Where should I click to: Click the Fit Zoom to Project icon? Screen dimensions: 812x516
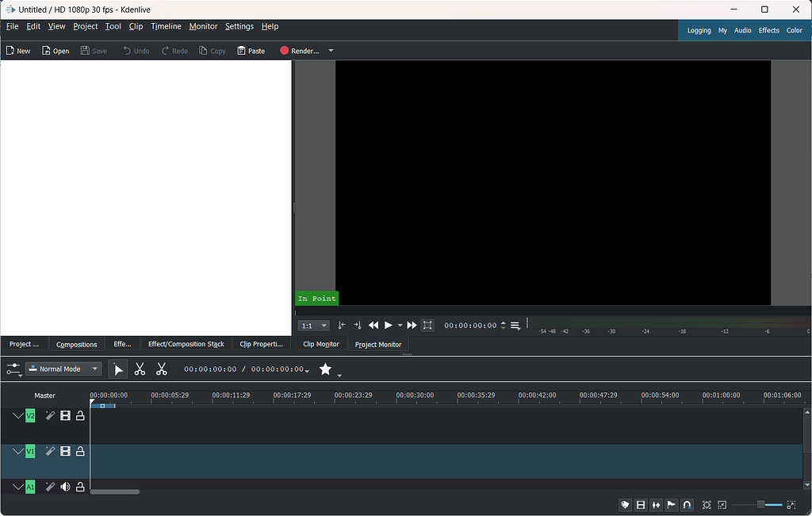707,505
